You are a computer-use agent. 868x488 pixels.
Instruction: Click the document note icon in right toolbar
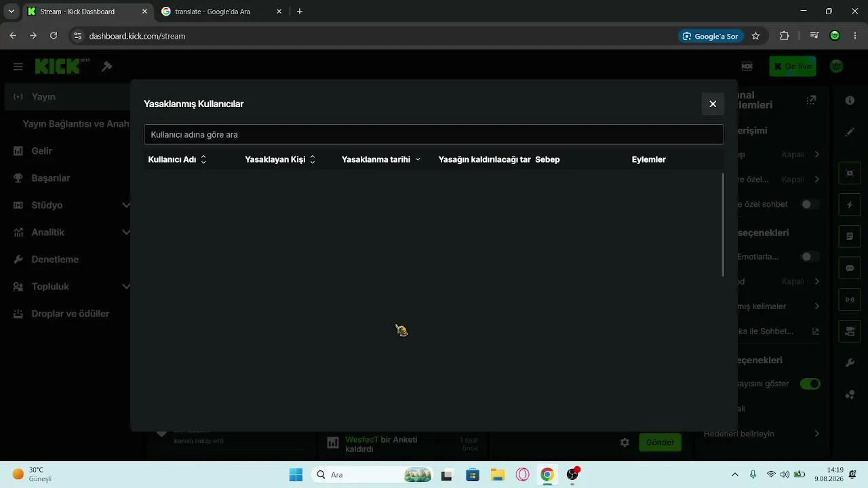[850, 237]
